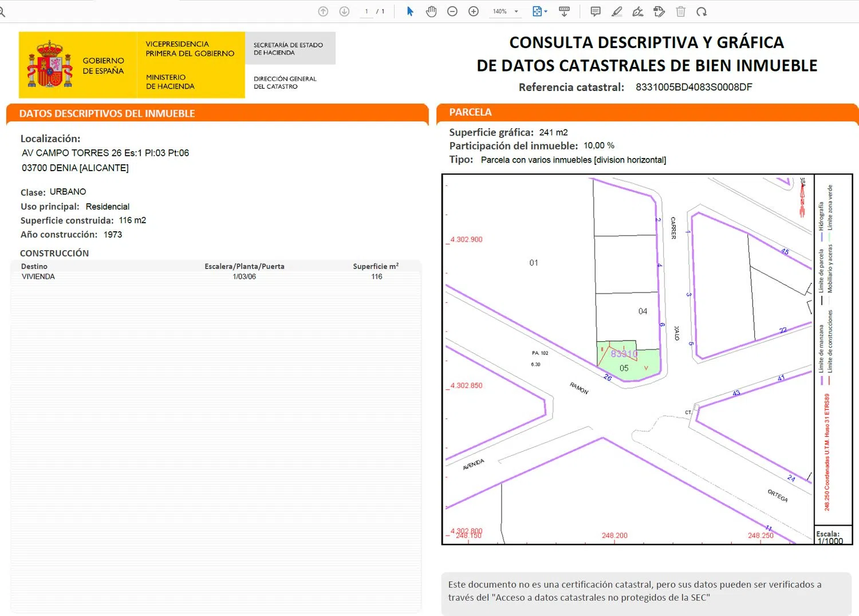This screenshot has width=859, height=616.
Task: Expand the fit page options dropdown
Action: tap(540, 11)
